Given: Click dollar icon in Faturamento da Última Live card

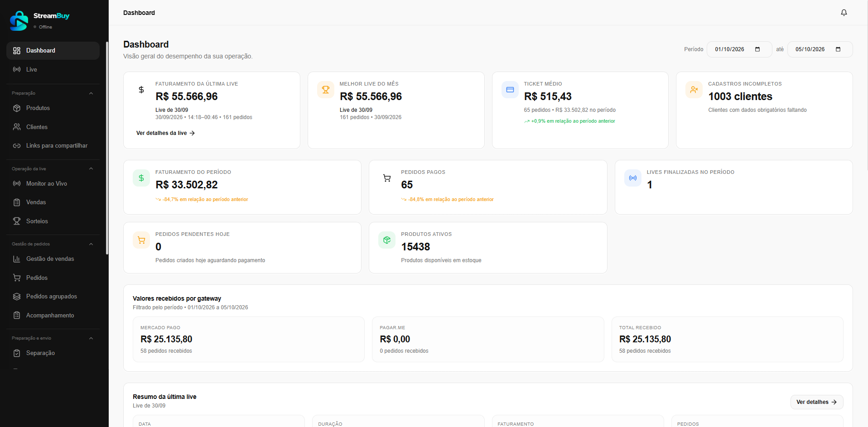Looking at the screenshot, I should 141,90.
